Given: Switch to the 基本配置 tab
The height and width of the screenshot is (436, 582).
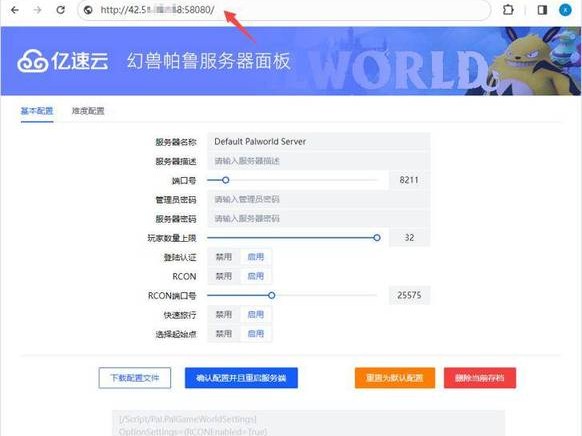Looking at the screenshot, I should pos(37,111).
